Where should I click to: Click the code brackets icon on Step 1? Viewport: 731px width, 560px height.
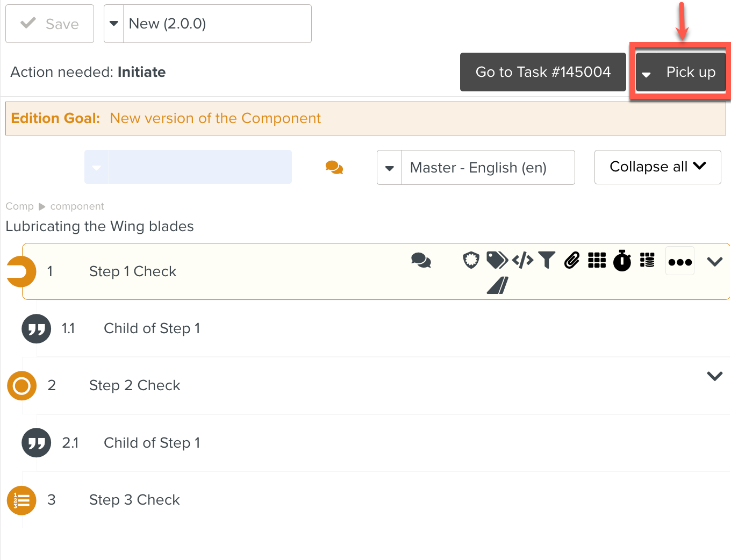point(522,261)
